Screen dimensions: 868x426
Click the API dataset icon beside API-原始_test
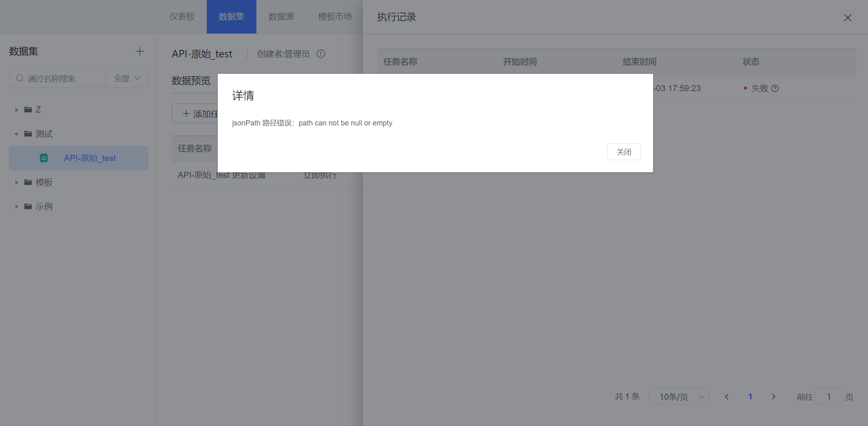pyautogui.click(x=44, y=158)
